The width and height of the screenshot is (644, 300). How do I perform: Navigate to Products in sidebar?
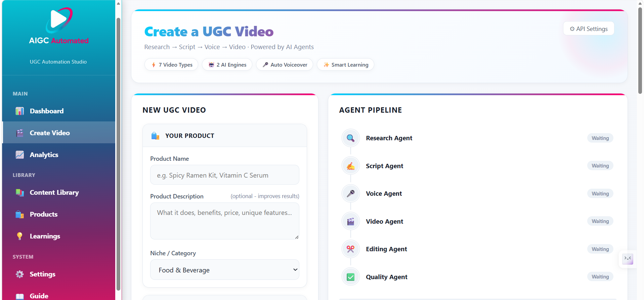pyautogui.click(x=59, y=214)
